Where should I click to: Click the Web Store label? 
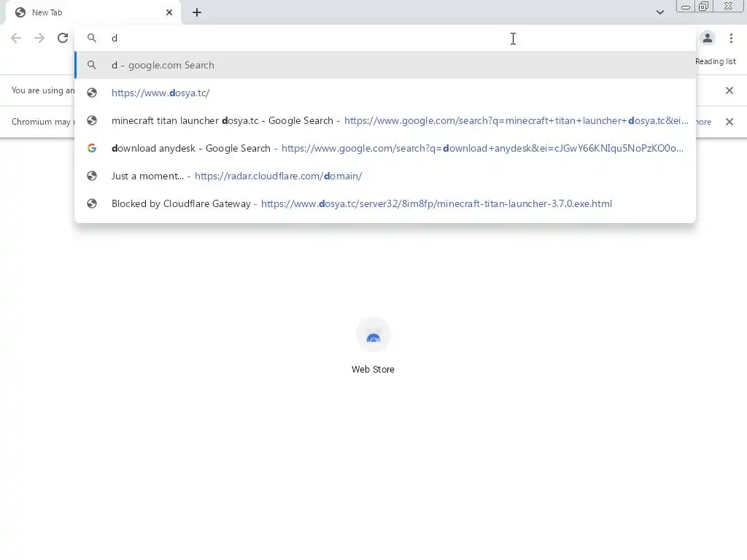[373, 370]
